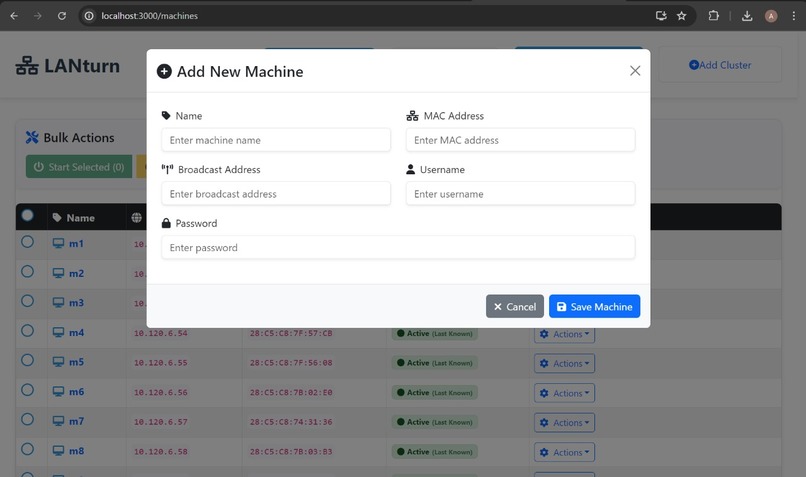Click the m1 machine link
This screenshot has height=477, width=806.
76,244
